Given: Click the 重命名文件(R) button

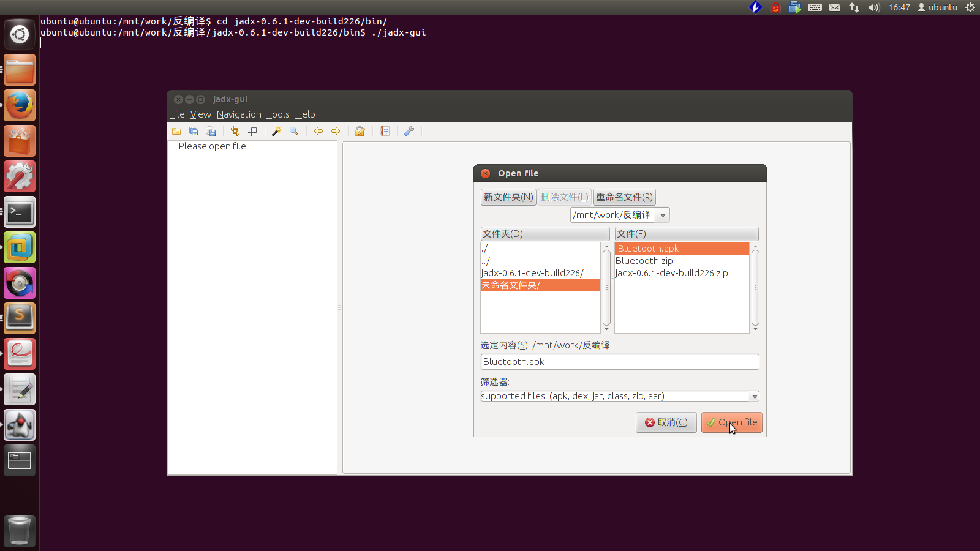Looking at the screenshot, I should pyautogui.click(x=624, y=197).
